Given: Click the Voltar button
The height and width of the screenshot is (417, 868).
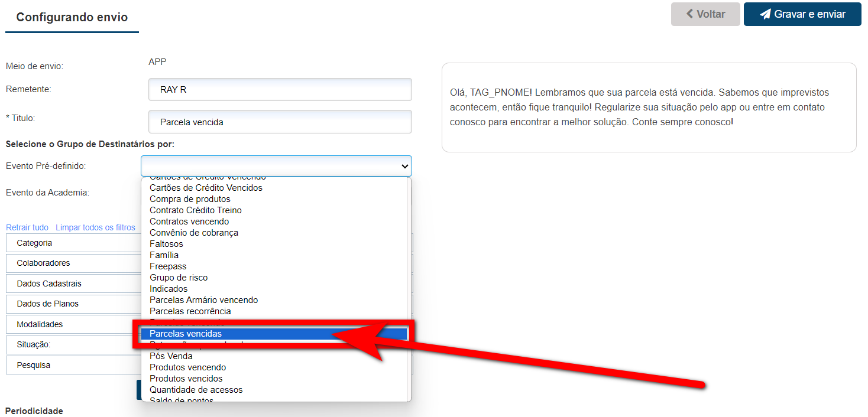Looking at the screenshot, I should tap(705, 14).
